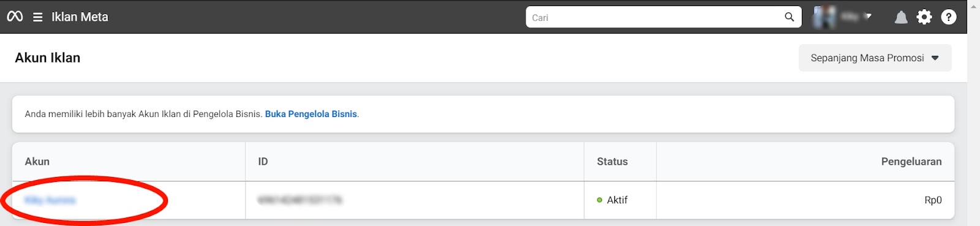This screenshot has height=226, width=980.
Task: Sort by the Status column header
Action: (x=612, y=162)
